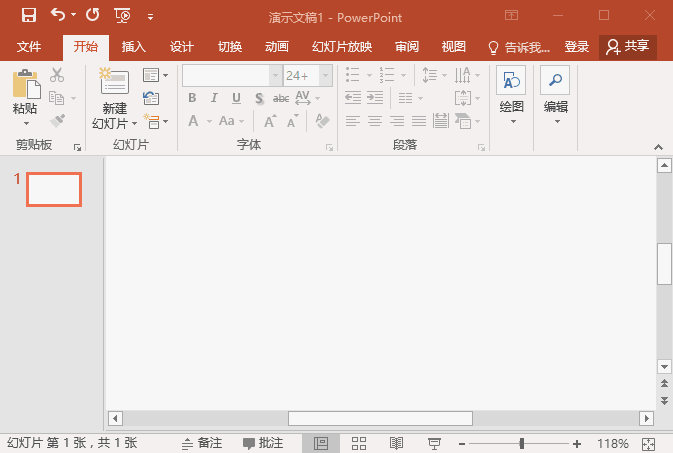Viewport: 673px width, 453px height.
Task: Switch to the 动画 tab
Action: [x=277, y=46]
